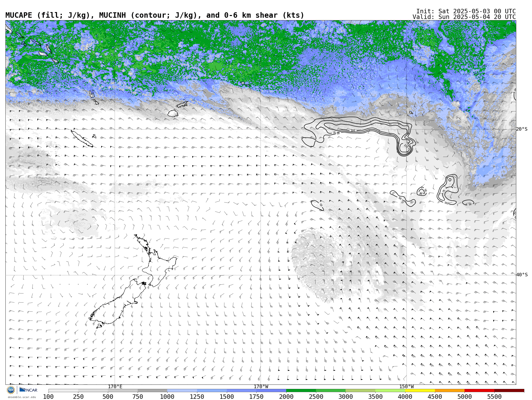Click the dark green 2000-2500 colorbar swatch
The width and height of the screenshot is (532, 400).
pyautogui.click(x=301, y=391)
